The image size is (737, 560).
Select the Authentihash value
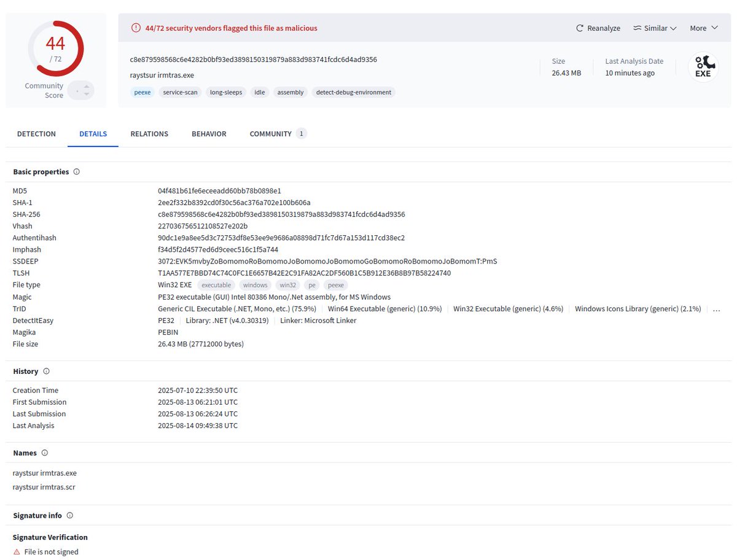tap(281, 238)
